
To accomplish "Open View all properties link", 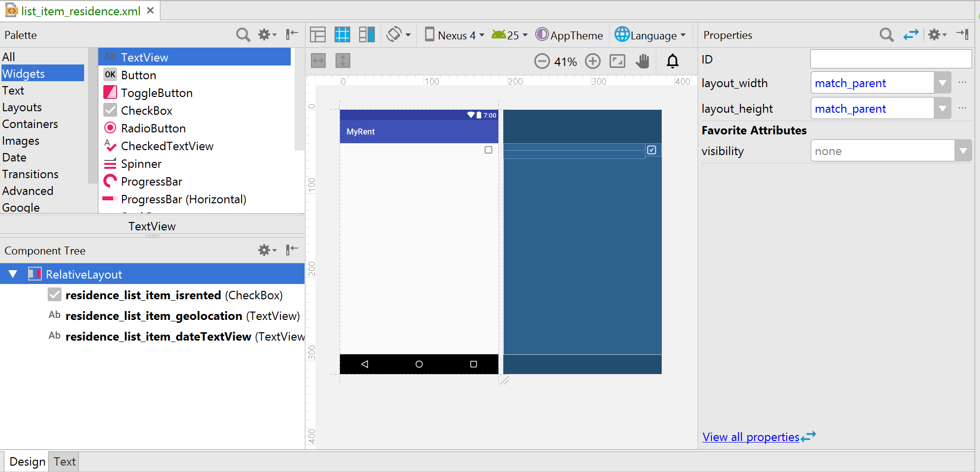I will 751,437.
